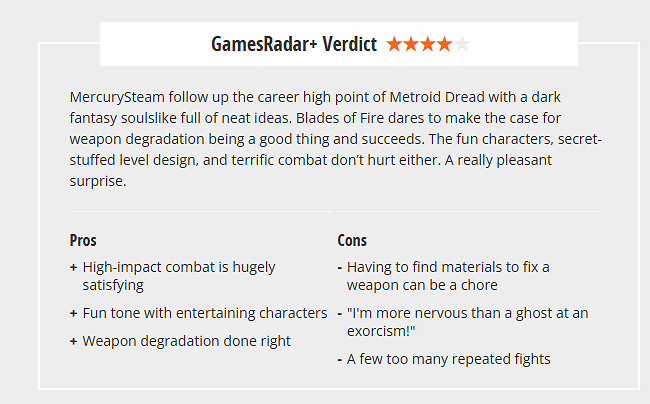Click the Cons column heading
650x404 pixels.
[x=352, y=240]
